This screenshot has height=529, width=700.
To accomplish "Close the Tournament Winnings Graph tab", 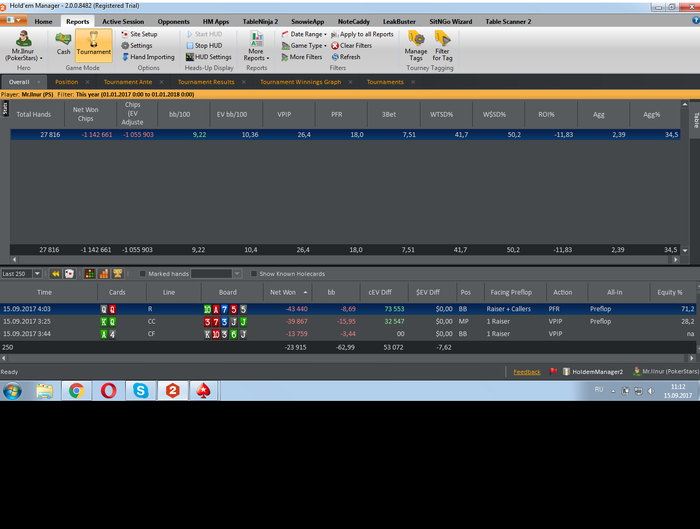I will click(350, 82).
